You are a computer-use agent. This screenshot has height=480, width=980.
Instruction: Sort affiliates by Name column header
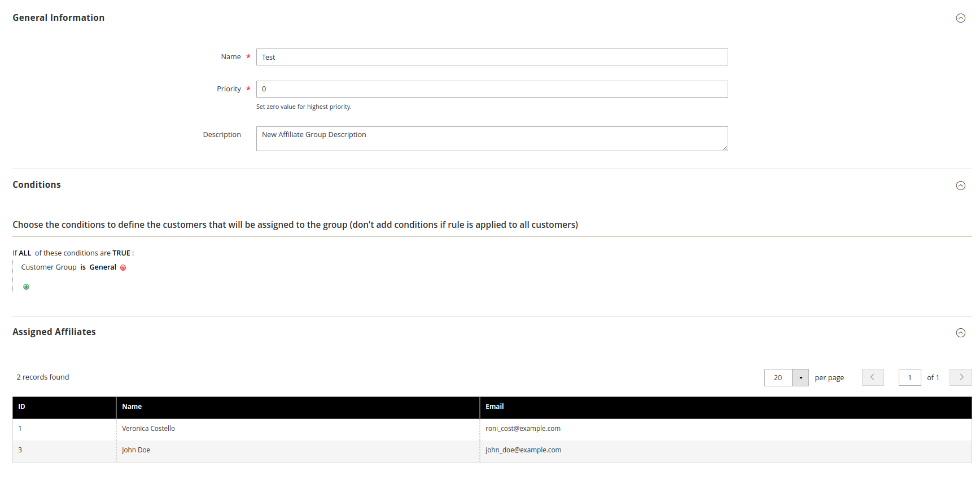pos(298,407)
